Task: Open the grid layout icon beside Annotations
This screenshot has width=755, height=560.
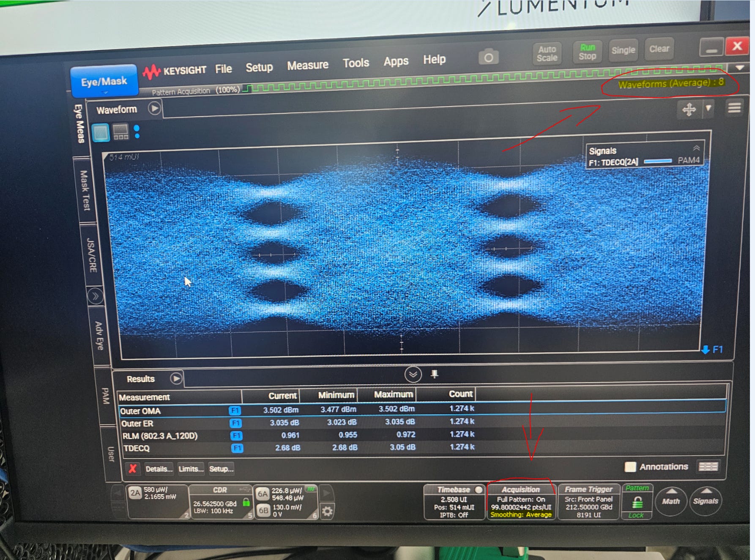Action: (x=708, y=466)
